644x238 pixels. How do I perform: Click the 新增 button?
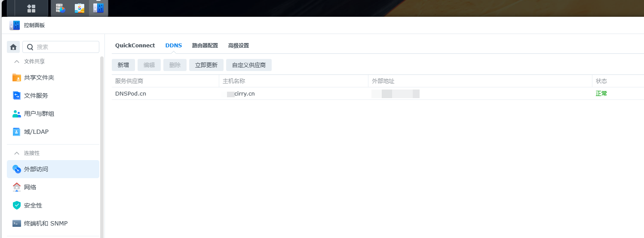(x=123, y=65)
